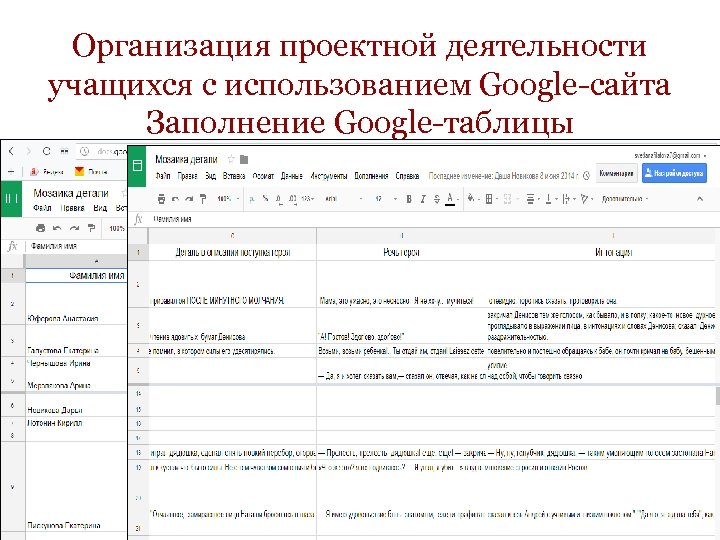This screenshot has height=540, width=720.
Task: Open the Яндекс bookmark in back window
Action: [47, 172]
